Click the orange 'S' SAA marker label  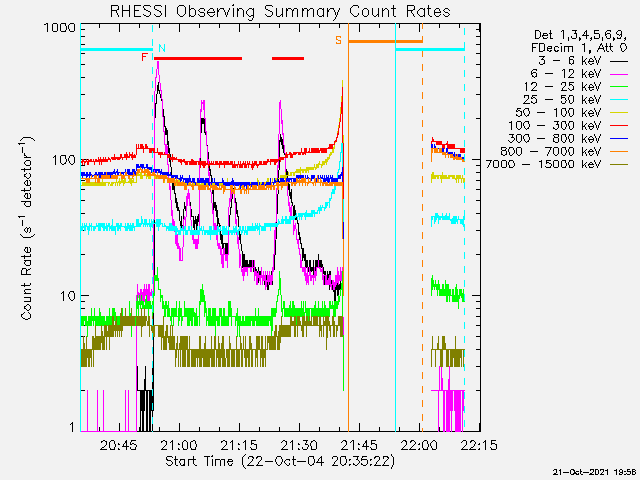coord(338,40)
